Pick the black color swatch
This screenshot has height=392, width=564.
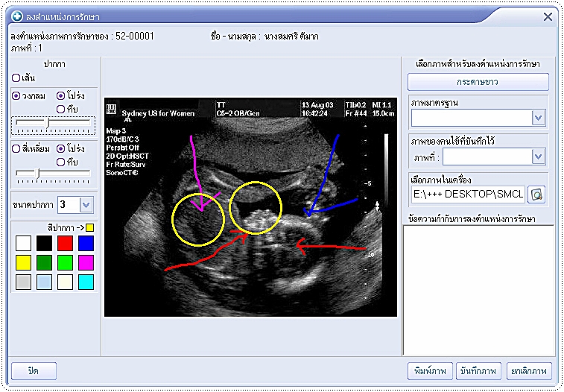(x=44, y=244)
